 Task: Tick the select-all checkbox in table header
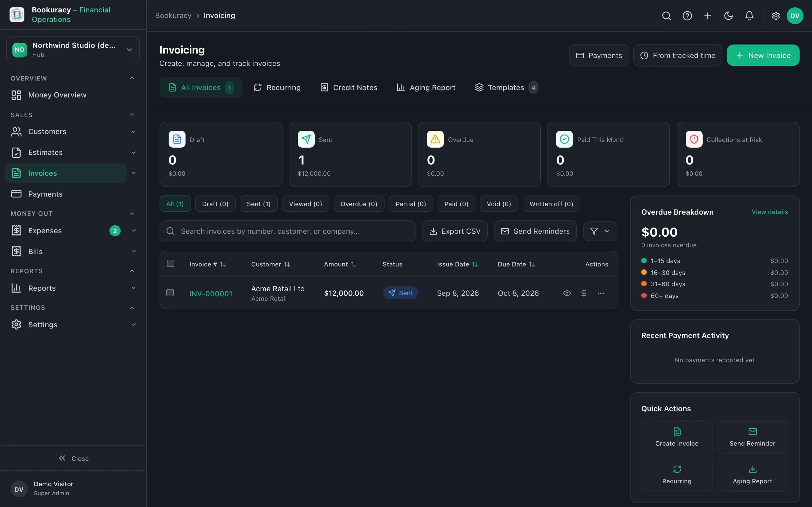[171, 263]
